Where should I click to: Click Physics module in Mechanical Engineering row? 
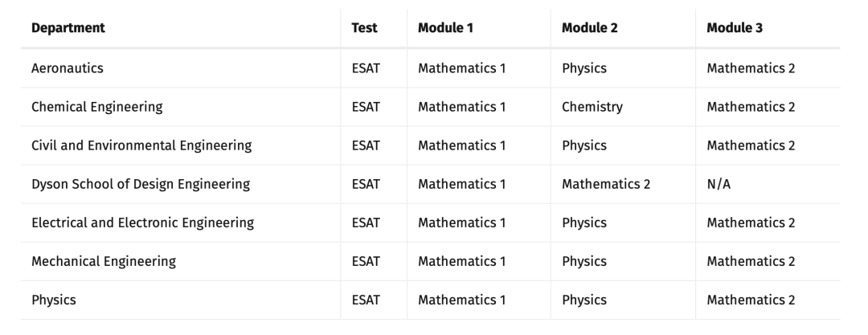pyautogui.click(x=584, y=261)
